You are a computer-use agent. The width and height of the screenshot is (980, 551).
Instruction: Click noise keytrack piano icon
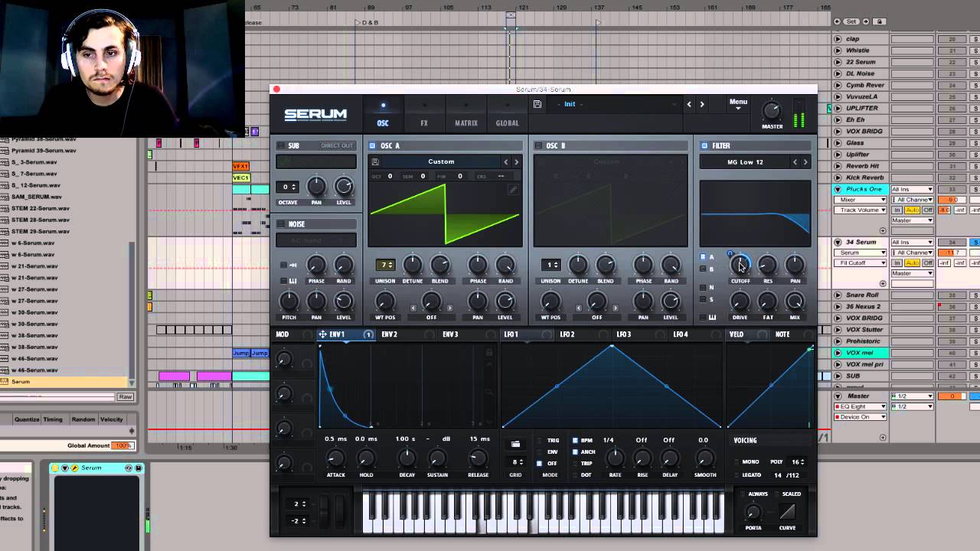tap(293, 281)
